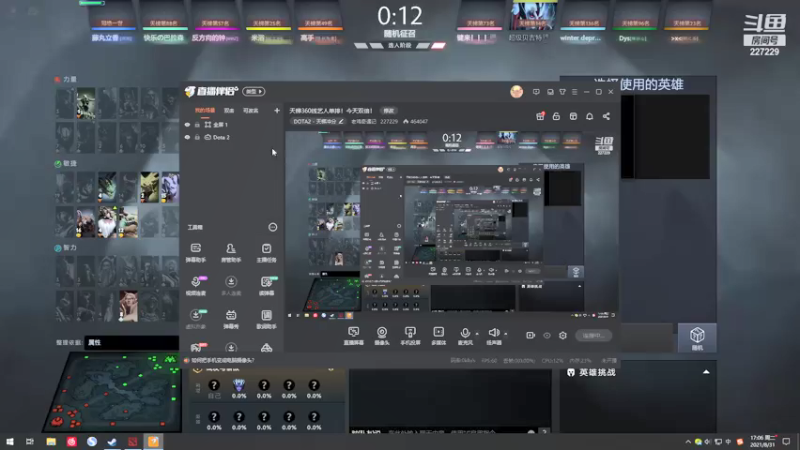Viewport: 800px width, 450px height.
Task: Open the 多人连麦 download tool icon
Action: tap(231, 286)
